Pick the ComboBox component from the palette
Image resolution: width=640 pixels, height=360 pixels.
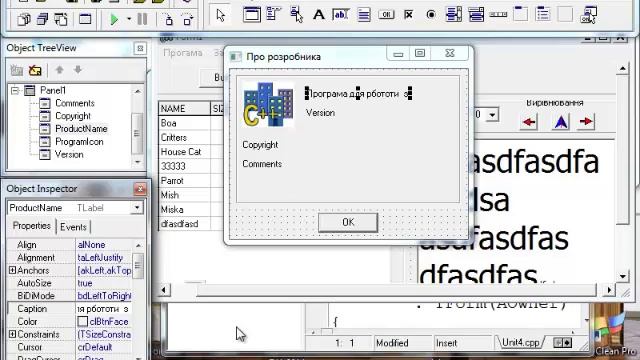pos(476,15)
